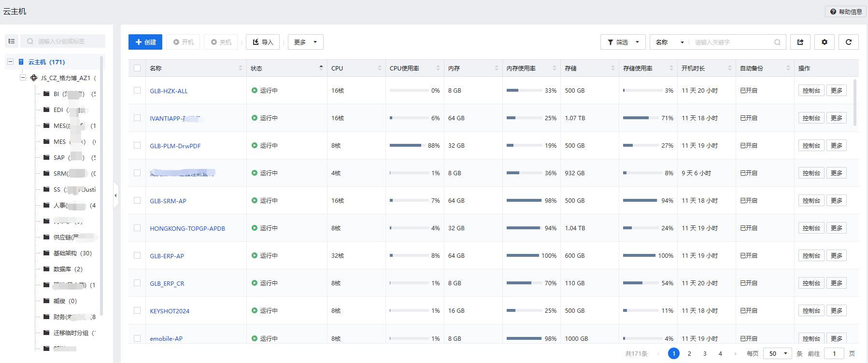Viewport: 868px width, 363px height.
Task: Click the sort arrows on the CPU使用率 column
Action: point(438,68)
